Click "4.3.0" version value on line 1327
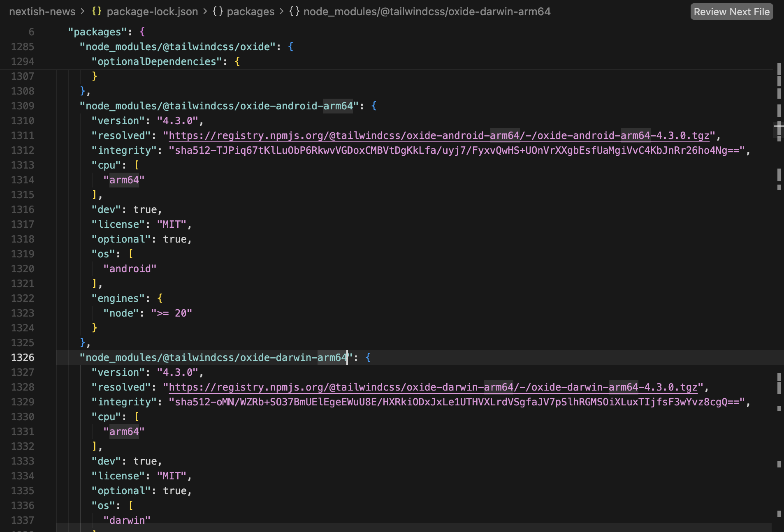This screenshot has width=784, height=532. tap(178, 372)
